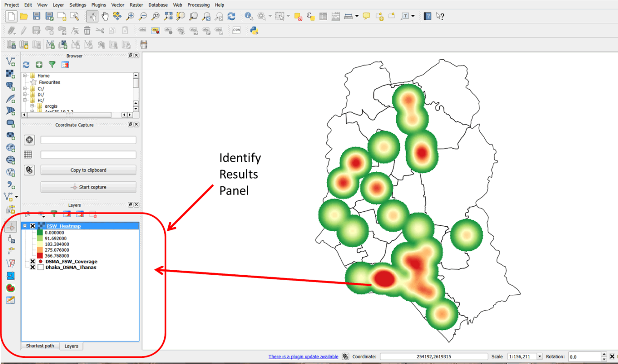Image resolution: width=618 pixels, height=364 pixels.
Task: Open the Project menu
Action: 12,5
